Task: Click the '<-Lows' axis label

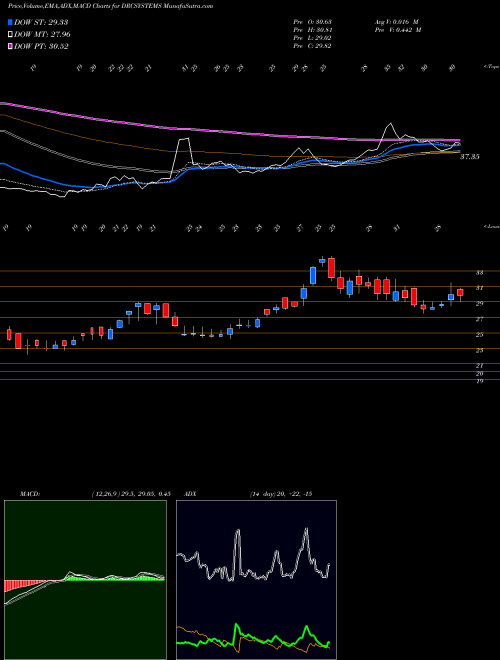Action: [x=491, y=226]
